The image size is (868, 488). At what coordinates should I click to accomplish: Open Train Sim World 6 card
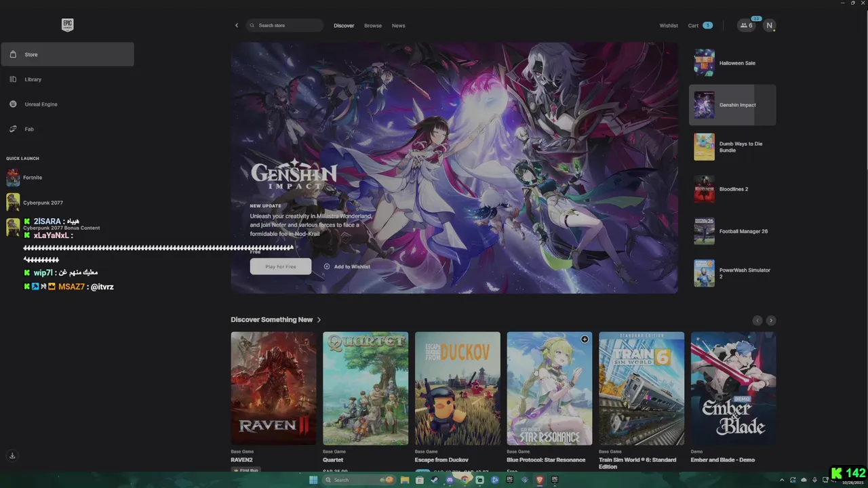(642, 388)
